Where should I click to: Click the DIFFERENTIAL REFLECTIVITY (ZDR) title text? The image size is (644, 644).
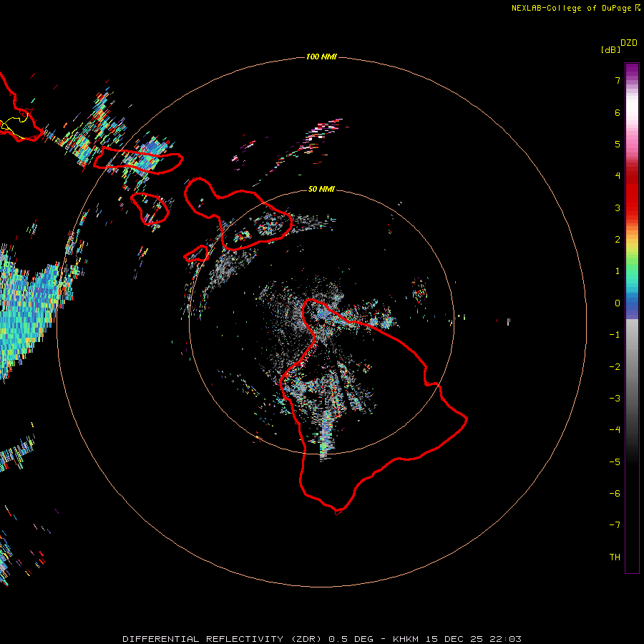pyautogui.click(x=223, y=639)
